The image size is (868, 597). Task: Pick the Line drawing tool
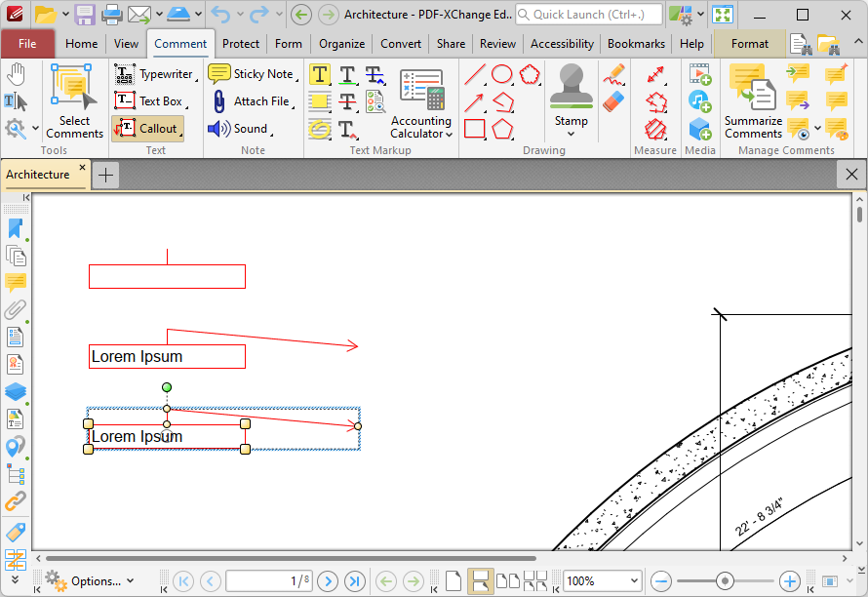tap(475, 74)
